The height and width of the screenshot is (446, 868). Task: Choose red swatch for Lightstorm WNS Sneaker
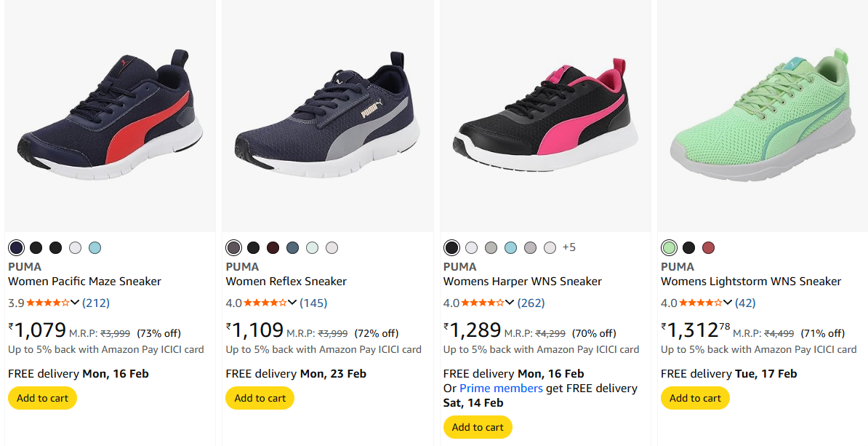click(708, 247)
